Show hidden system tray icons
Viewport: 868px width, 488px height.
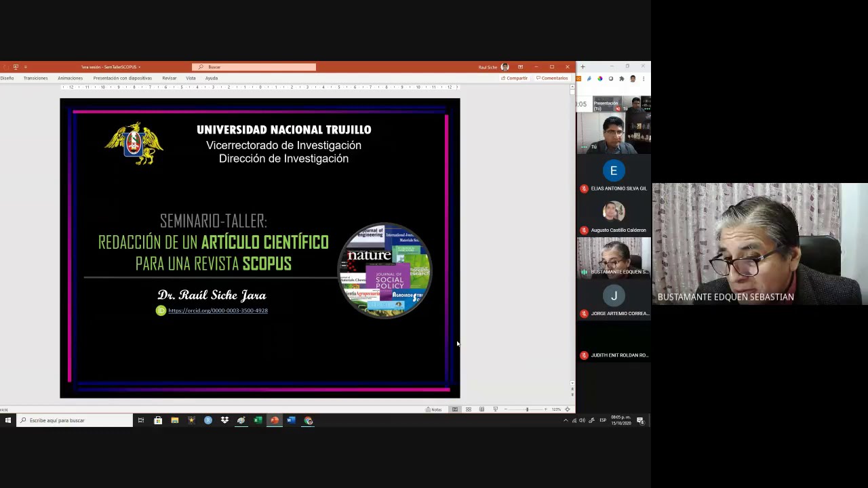pos(566,420)
